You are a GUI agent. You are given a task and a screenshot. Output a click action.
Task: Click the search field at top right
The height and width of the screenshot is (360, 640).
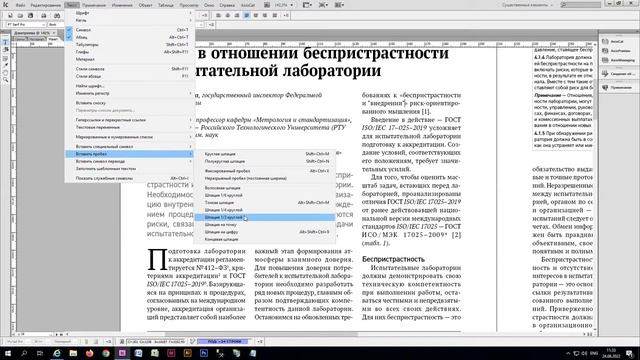(581, 5)
